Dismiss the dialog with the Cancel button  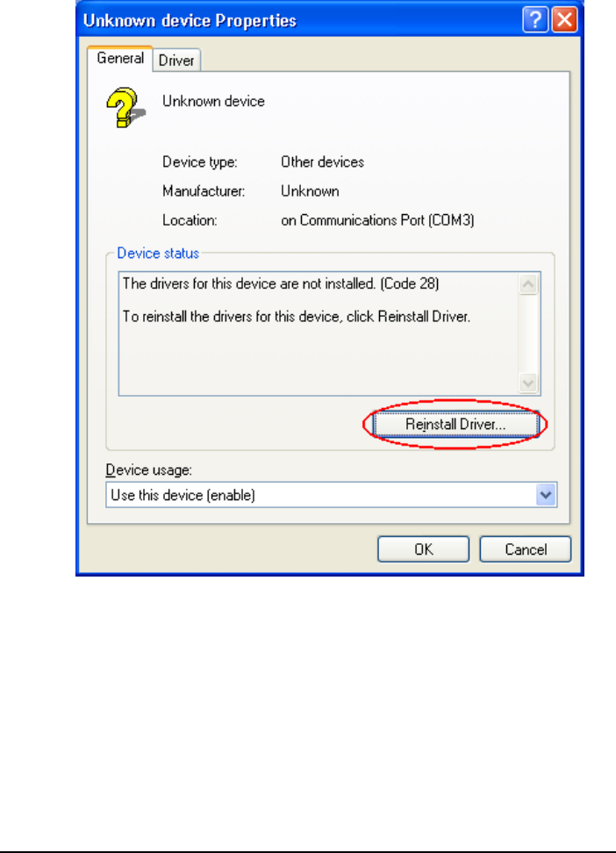click(x=525, y=549)
